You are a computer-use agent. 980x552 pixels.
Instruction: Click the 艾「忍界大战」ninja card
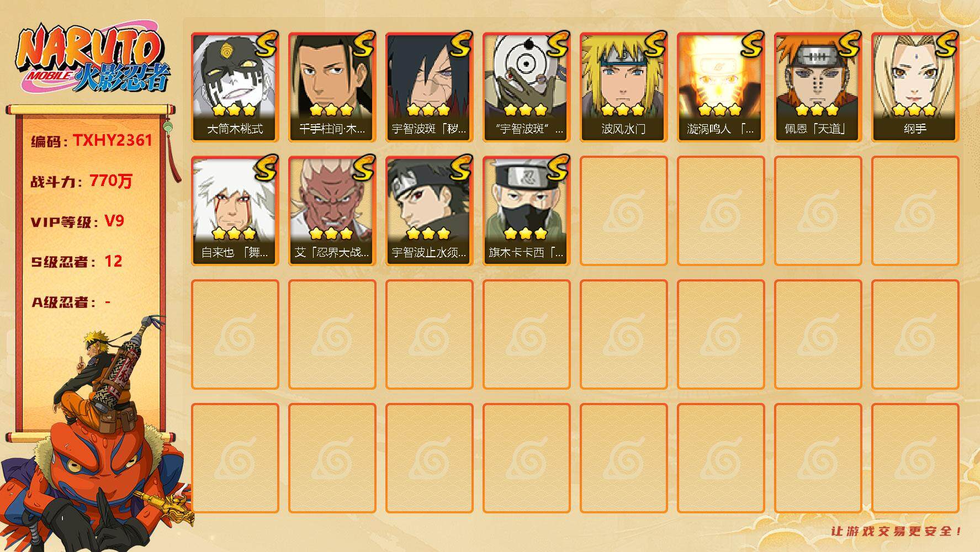[x=332, y=211]
